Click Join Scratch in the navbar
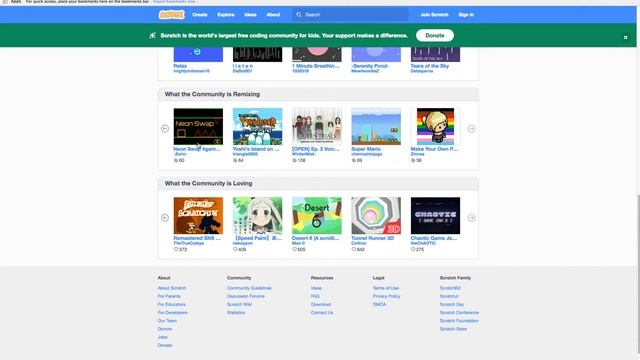640x360 pixels. [434, 15]
